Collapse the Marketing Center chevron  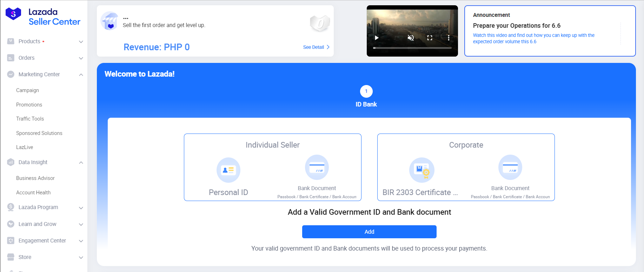pyautogui.click(x=81, y=75)
